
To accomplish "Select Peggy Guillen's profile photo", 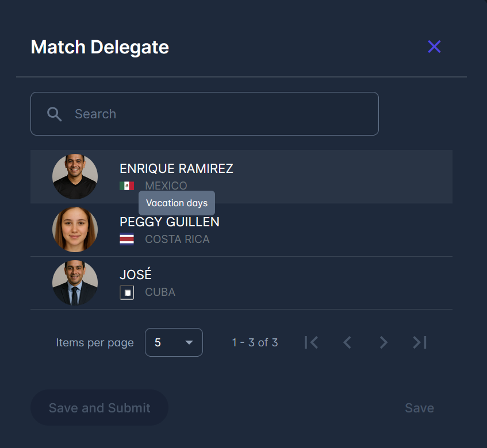I will click(75, 229).
